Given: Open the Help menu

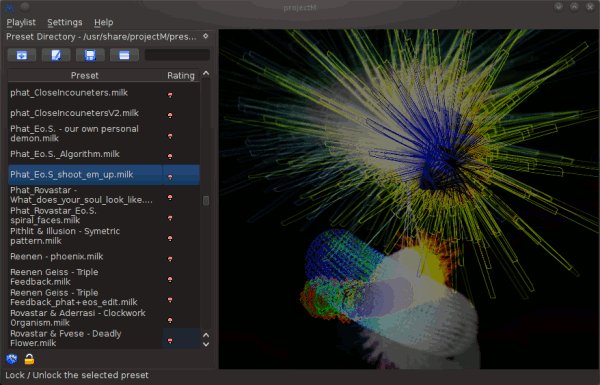Looking at the screenshot, I should 103,22.
